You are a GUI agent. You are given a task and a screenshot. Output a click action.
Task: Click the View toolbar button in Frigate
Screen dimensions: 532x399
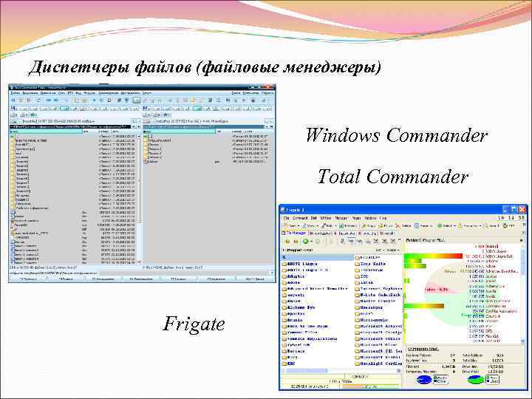pyautogui.click(x=307, y=225)
